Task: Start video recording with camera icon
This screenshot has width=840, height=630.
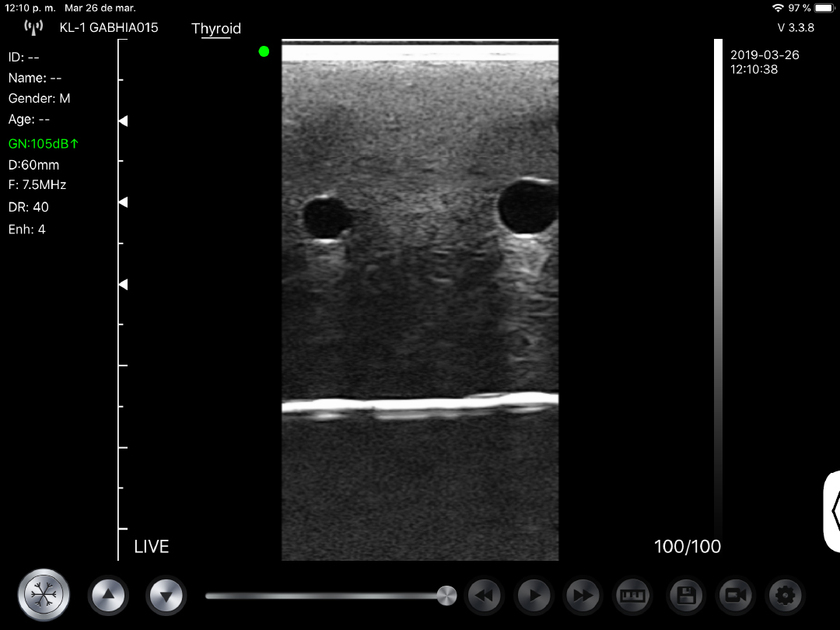Action: pos(735,597)
